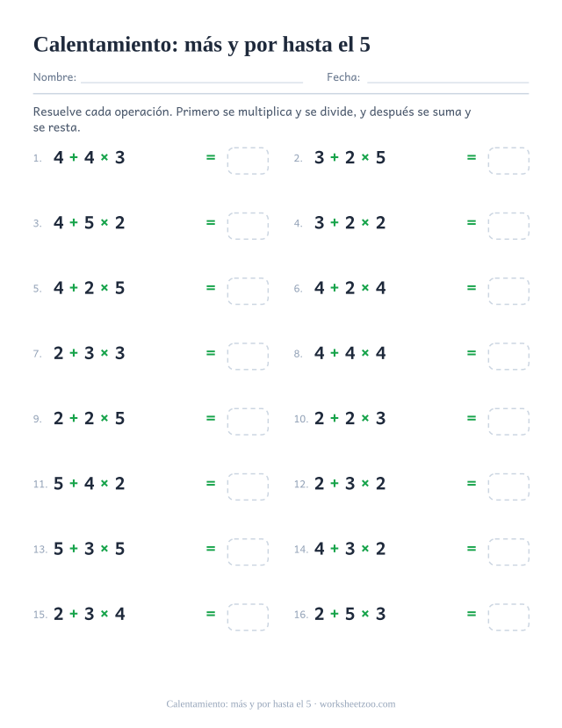Select answer box for 2 + 3 × 3
Image resolution: width=562 pixels, height=728 pixels.
pyautogui.click(x=248, y=357)
